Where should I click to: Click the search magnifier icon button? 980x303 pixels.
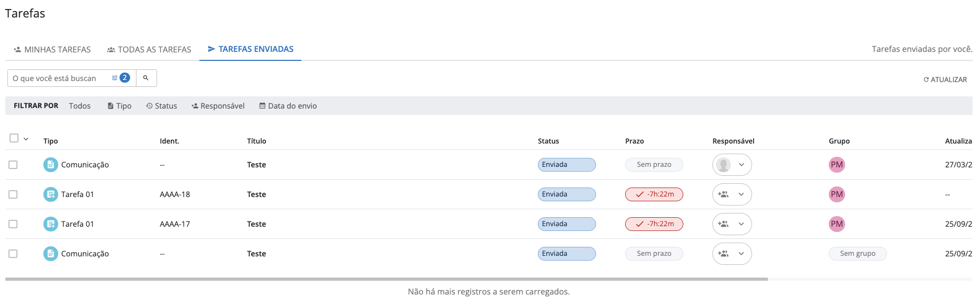coord(146,78)
